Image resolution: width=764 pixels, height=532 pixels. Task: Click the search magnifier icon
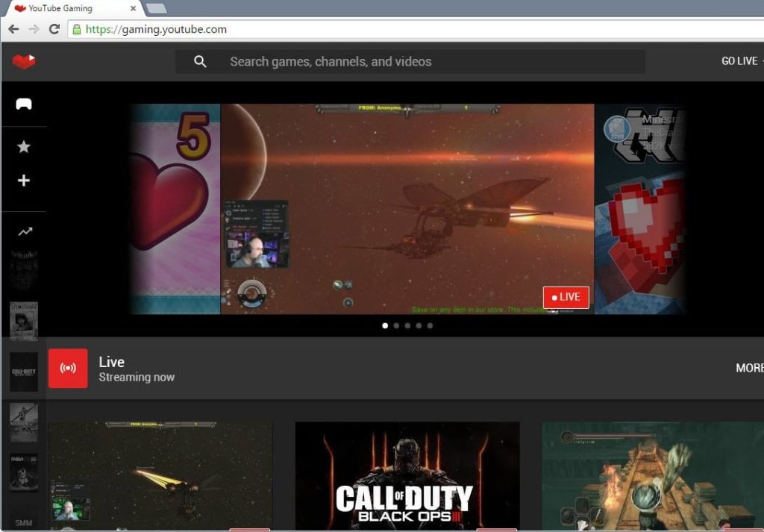pyautogui.click(x=200, y=61)
